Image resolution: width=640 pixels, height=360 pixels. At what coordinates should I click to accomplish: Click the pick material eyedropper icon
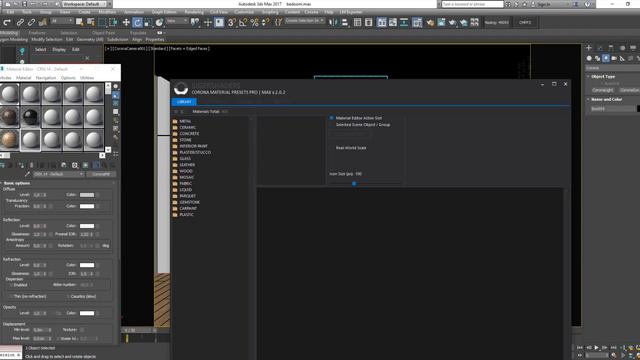pyautogui.click(x=27, y=174)
